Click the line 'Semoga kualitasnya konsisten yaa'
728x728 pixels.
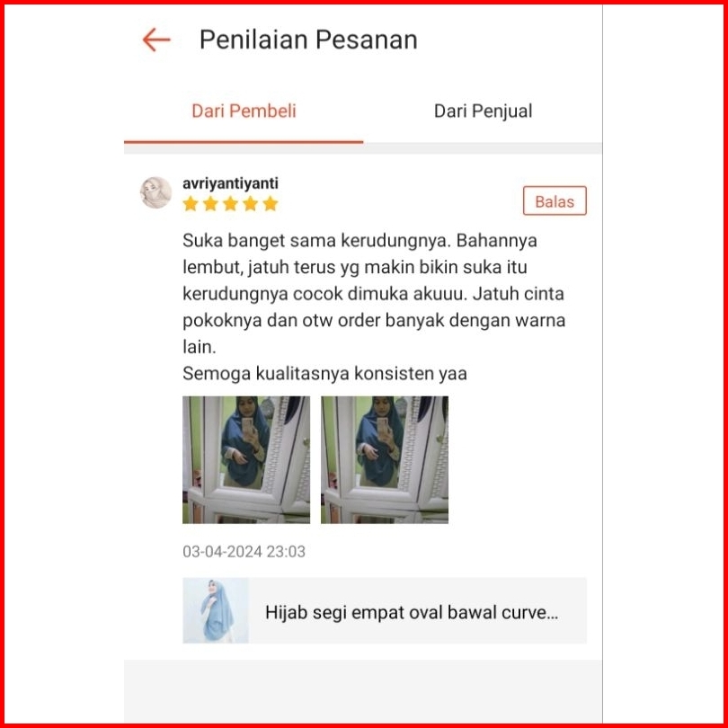[x=324, y=373]
